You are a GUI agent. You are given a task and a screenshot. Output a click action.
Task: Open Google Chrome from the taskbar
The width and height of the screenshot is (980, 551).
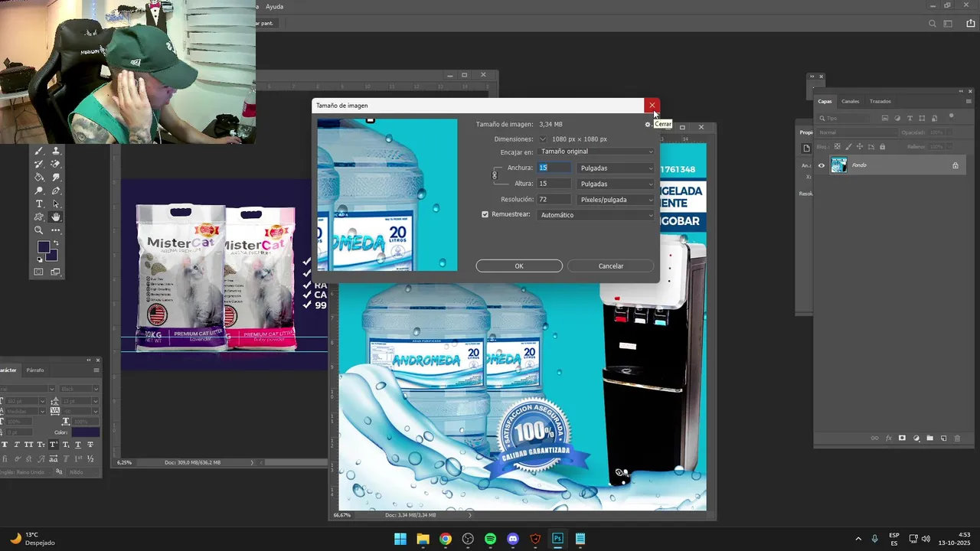tap(446, 539)
